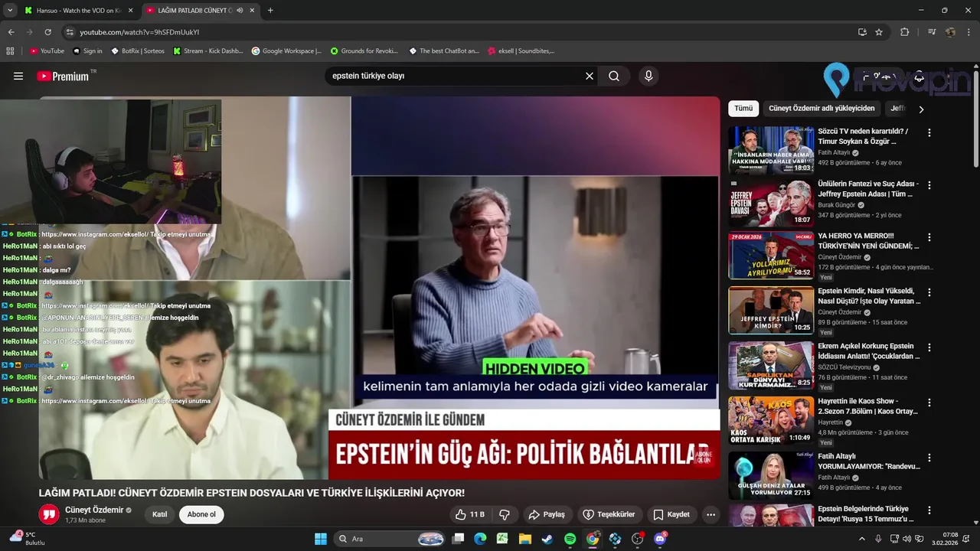Open browser extensions puzzle icon
Viewport: 980px width, 551px height.
point(905,32)
